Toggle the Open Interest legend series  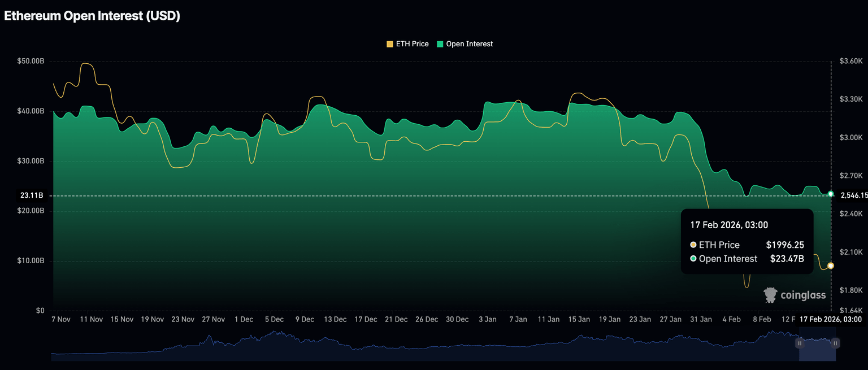coord(469,44)
